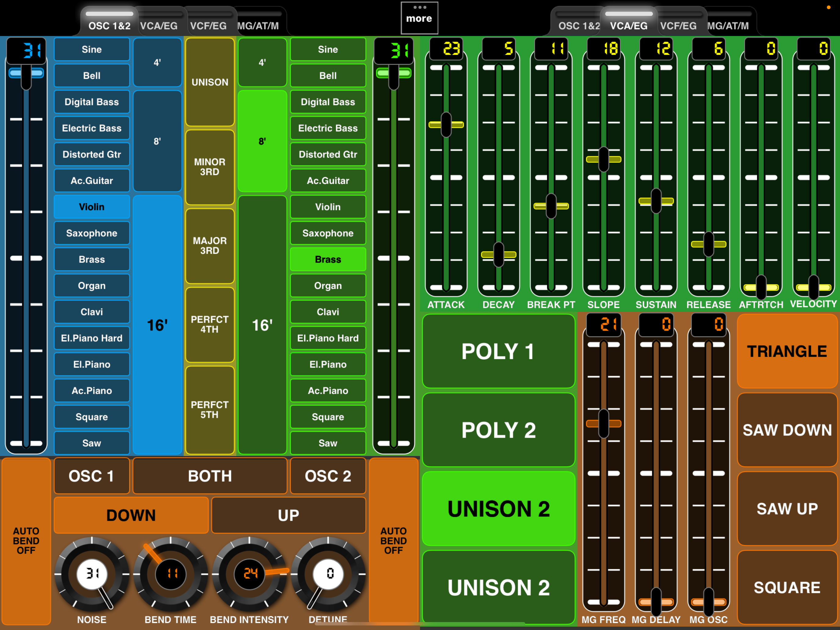Click the Bend Time knob

pos(171,574)
